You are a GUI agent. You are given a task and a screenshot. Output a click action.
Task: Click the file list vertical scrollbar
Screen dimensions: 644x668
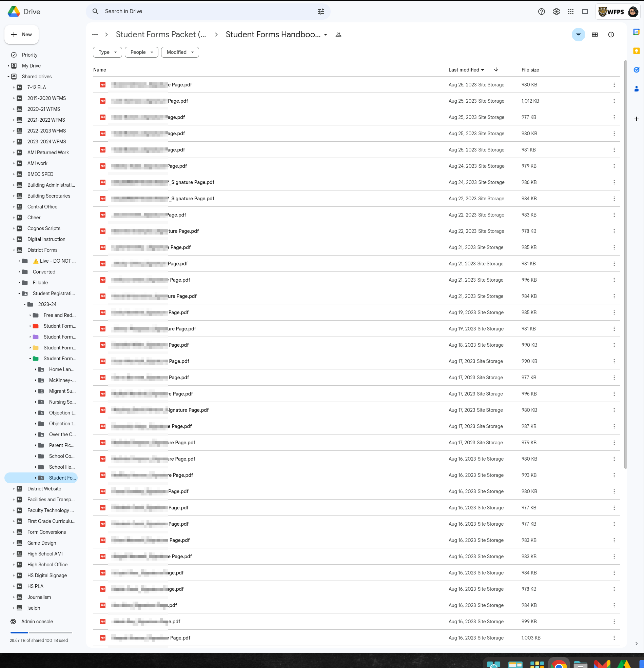(x=625, y=264)
